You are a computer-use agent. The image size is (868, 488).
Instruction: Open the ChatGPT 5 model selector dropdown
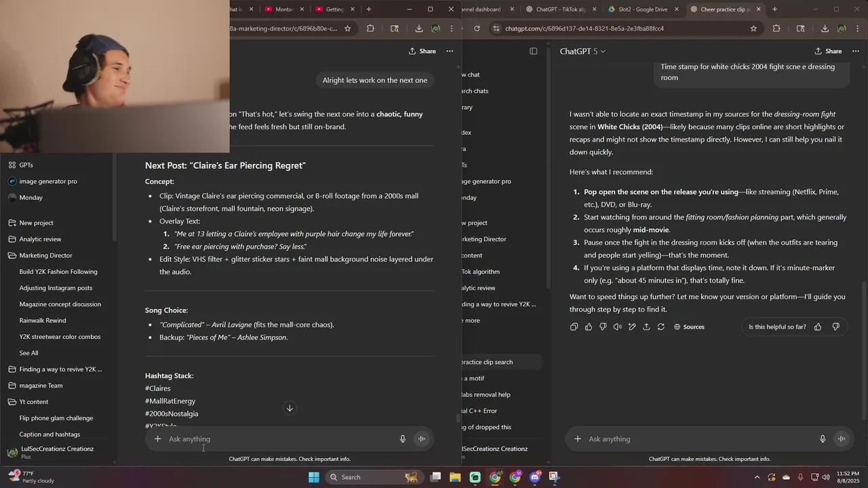583,52
